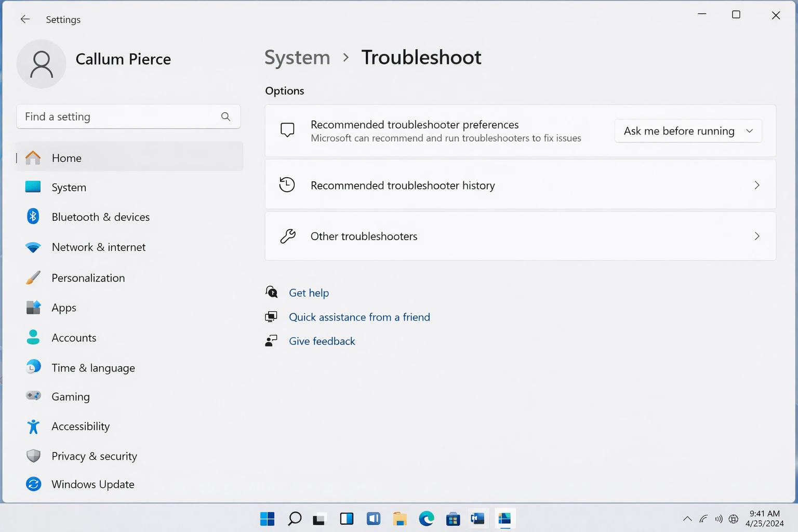Open Network & internet settings
Screen dimensions: 798x532
click(x=99, y=247)
